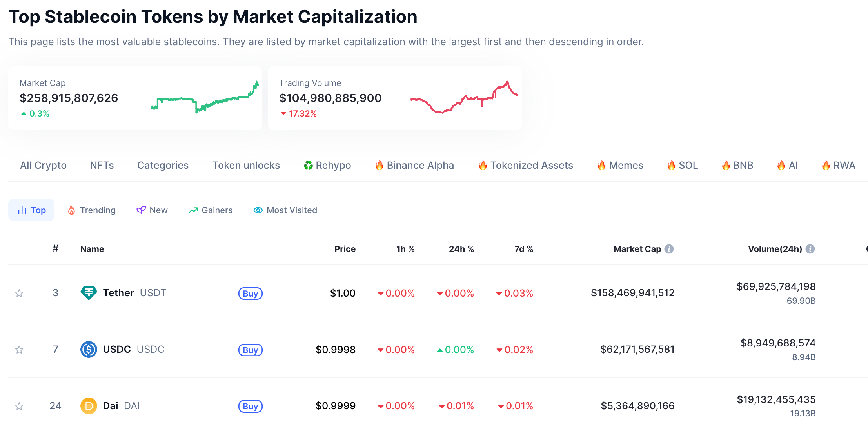This screenshot has width=868, height=434.
Task: Click the New sprout icon filter
Action: coord(141,210)
